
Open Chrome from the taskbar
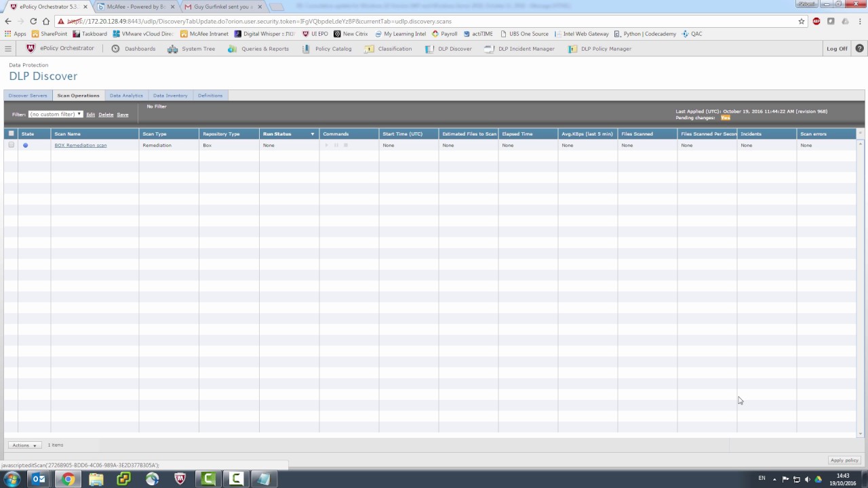[68, 479]
